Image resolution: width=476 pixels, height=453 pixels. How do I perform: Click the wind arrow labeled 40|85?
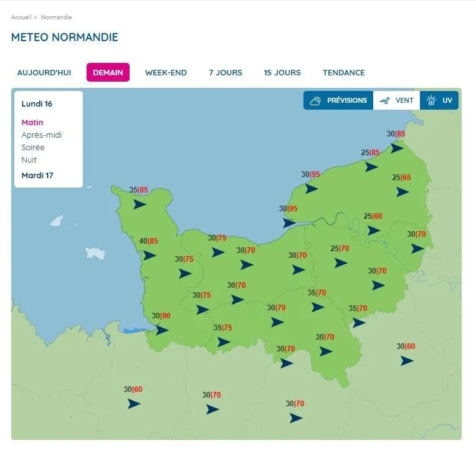[x=150, y=255]
